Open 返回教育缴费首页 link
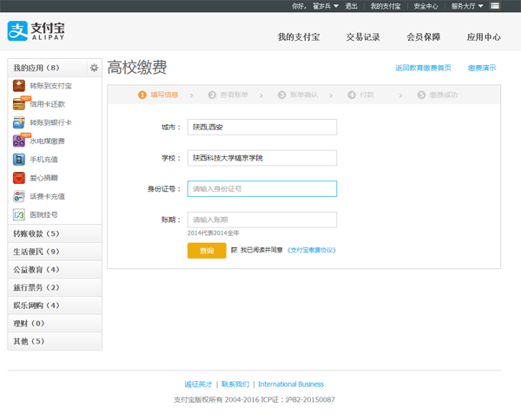 click(x=423, y=68)
